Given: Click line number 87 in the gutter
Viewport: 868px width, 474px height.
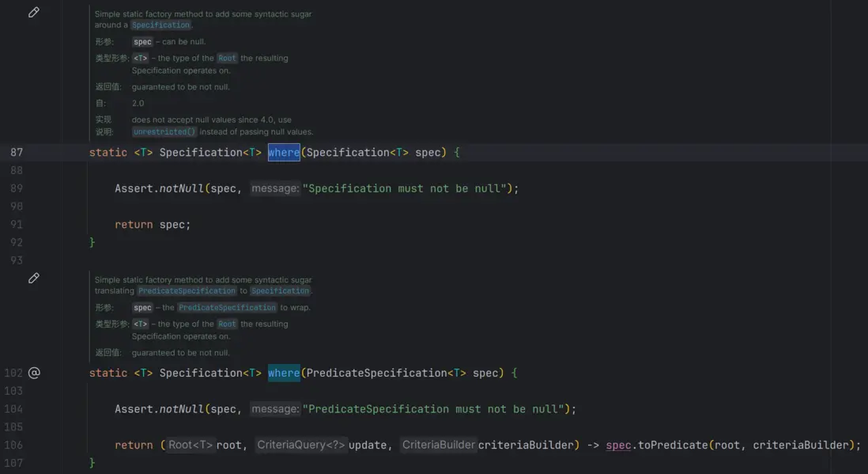Looking at the screenshot, I should pyautogui.click(x=17, y=153).
